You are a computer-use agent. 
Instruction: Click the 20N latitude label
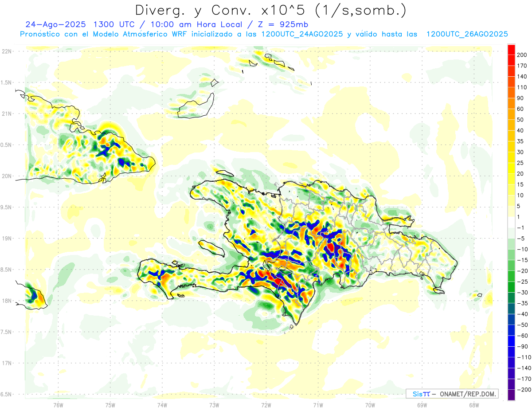6,176
